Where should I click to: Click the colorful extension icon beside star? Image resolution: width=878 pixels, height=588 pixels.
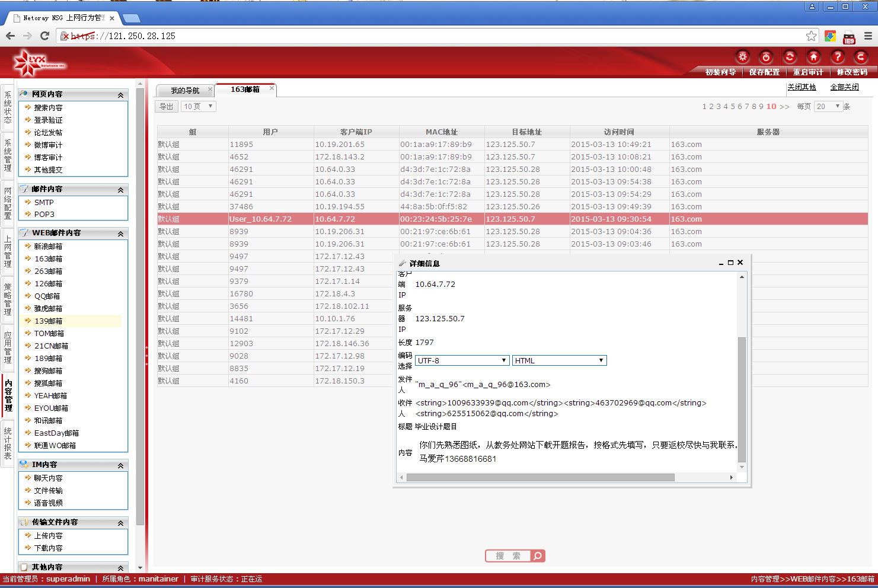tap(830, 36)
